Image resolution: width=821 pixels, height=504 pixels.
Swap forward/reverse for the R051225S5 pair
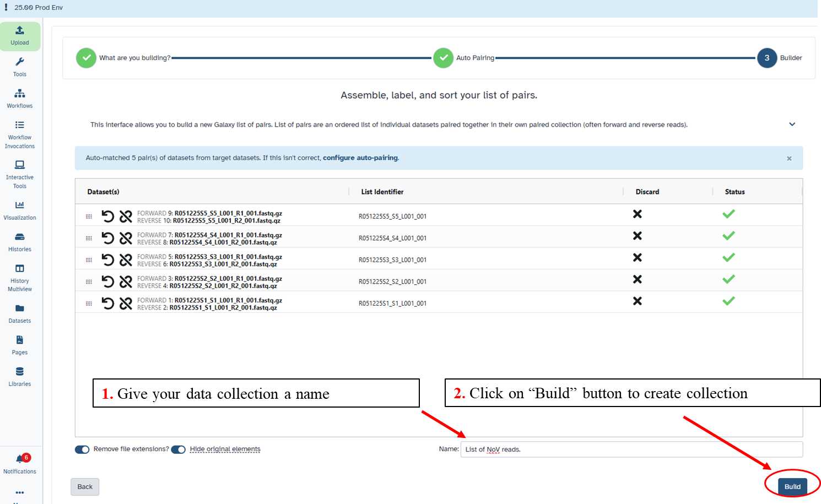click(108, 216)
